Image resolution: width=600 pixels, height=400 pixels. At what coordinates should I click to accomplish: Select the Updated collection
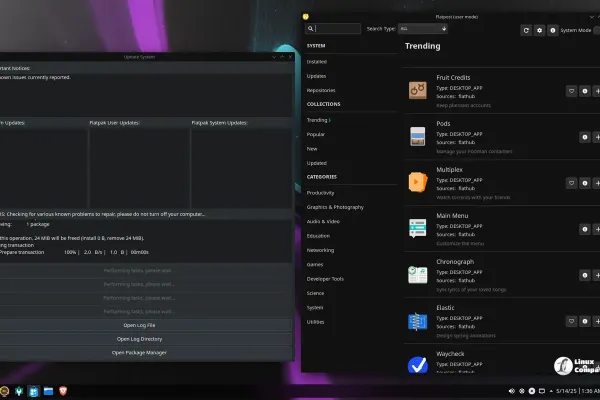click(316, 163)
